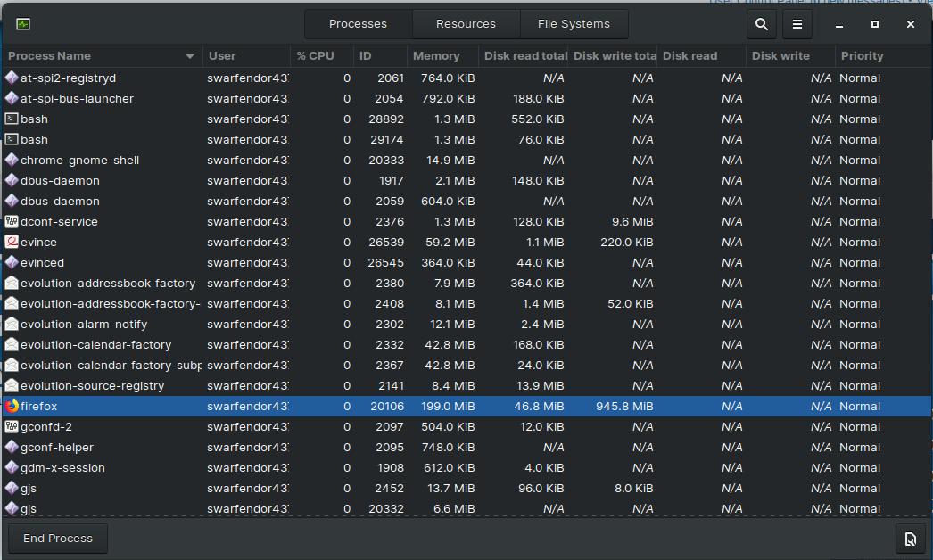
Task: Open the File Systems tab
Action: 574,24
